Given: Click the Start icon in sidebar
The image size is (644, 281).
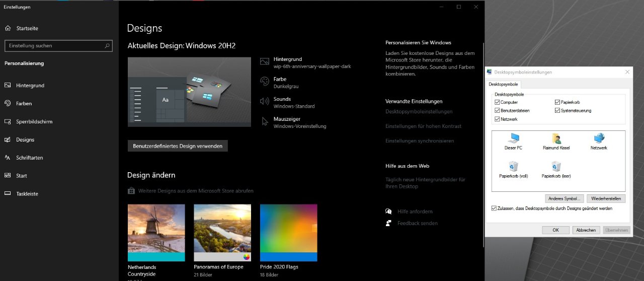Looking at the screenshot, I should coord(8,176).
